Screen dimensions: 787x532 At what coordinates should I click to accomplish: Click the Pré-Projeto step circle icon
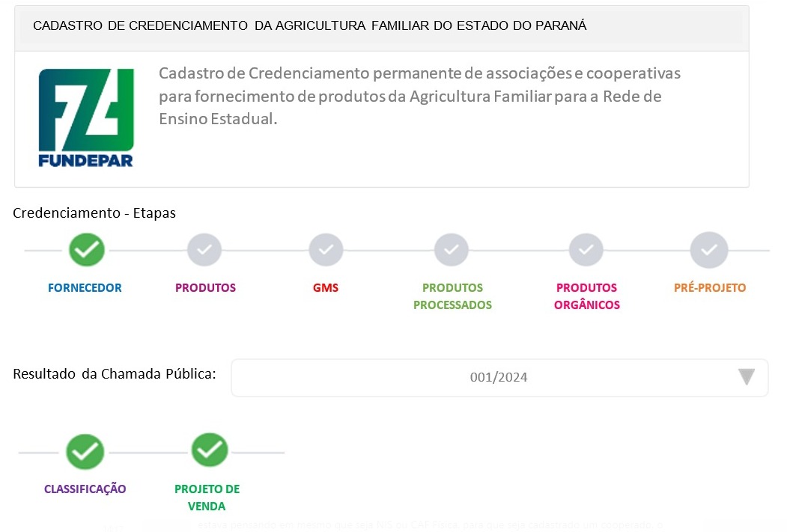tap(708, 250)
